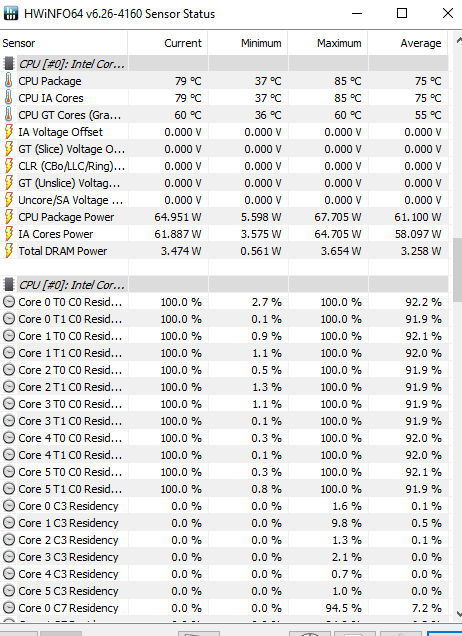This screenshot has width=462, height=636.
Task: Click the CPU Package thermometer icon
Action: pyautogui.click(x=8, y=81)
